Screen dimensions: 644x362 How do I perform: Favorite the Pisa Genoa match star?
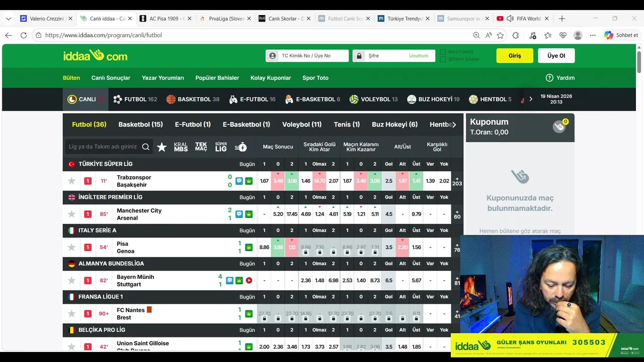point(72,247)
